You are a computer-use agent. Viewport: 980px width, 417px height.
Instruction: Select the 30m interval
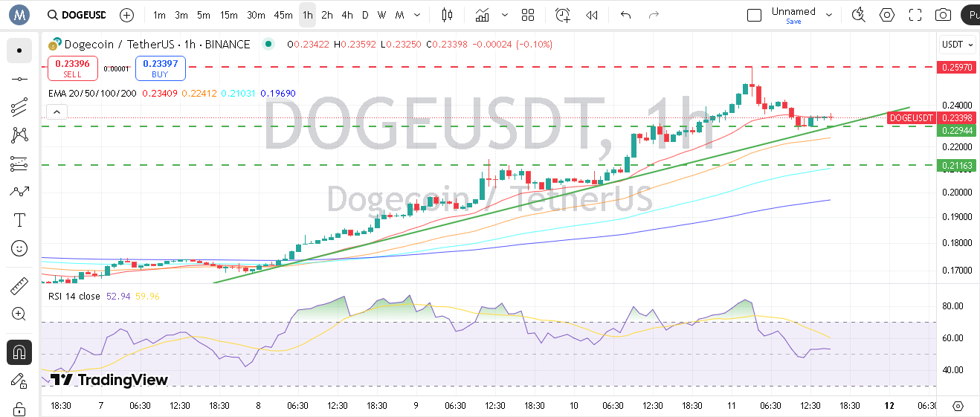click(256, 15)
